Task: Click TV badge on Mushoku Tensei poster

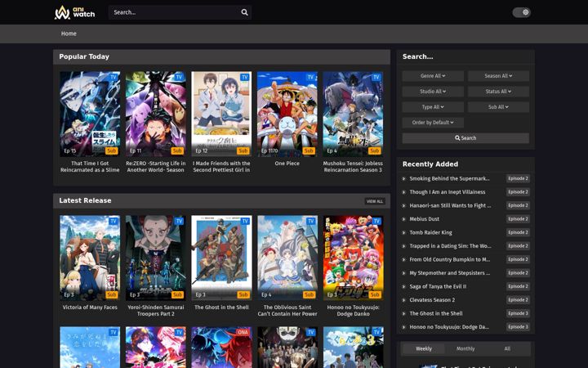Action: (376, 78)
